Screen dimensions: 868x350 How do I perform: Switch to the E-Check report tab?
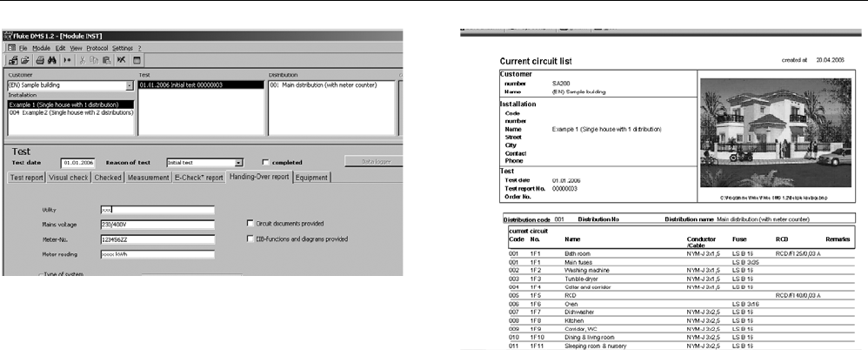tap(198, 178)
